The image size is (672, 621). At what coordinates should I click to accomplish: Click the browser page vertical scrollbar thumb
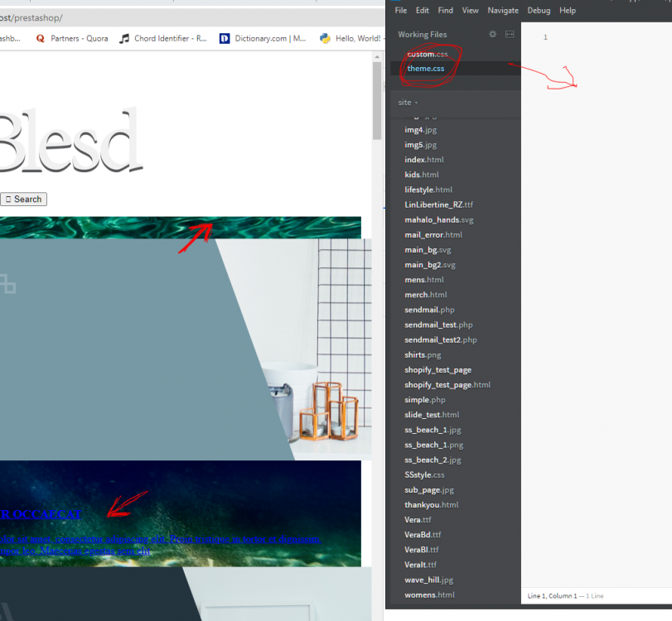[377, 101]
